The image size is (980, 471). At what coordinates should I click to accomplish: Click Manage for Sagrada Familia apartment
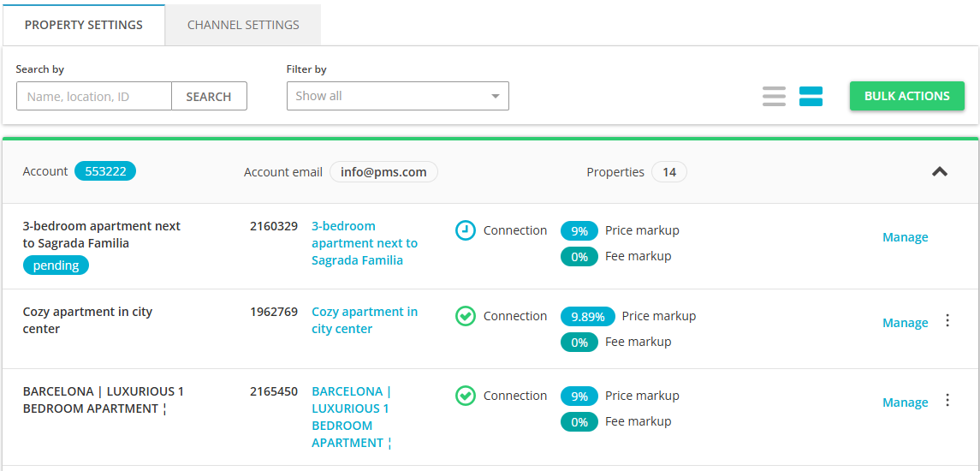[905, 237]
